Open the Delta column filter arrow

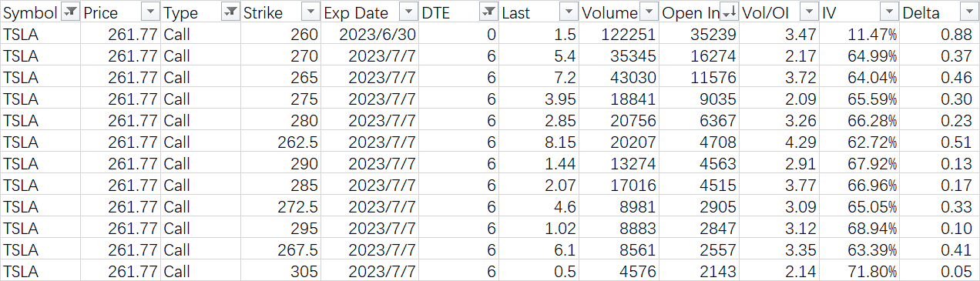[969, 12]
